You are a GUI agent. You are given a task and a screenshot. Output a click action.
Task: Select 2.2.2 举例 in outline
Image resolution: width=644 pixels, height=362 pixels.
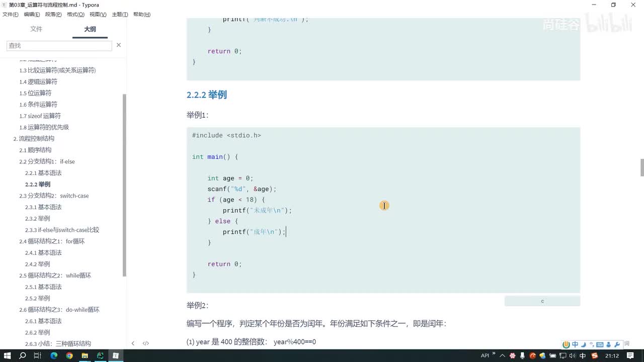click(x=38, y=185)
